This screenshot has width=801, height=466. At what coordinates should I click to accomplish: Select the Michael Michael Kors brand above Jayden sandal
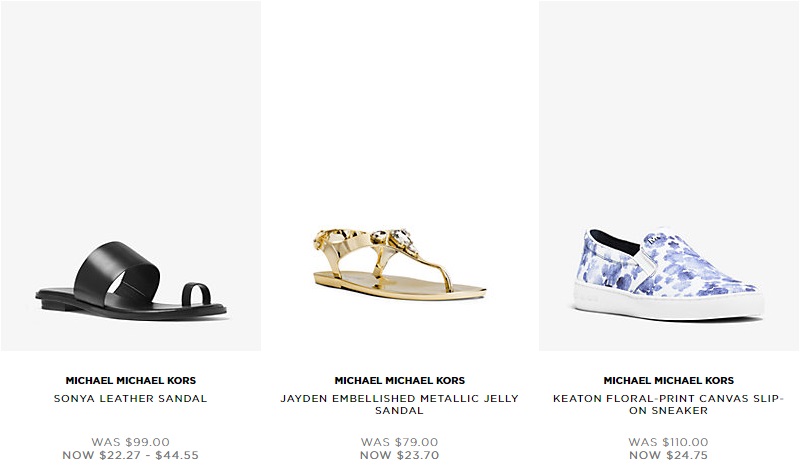tap(399, 381)
